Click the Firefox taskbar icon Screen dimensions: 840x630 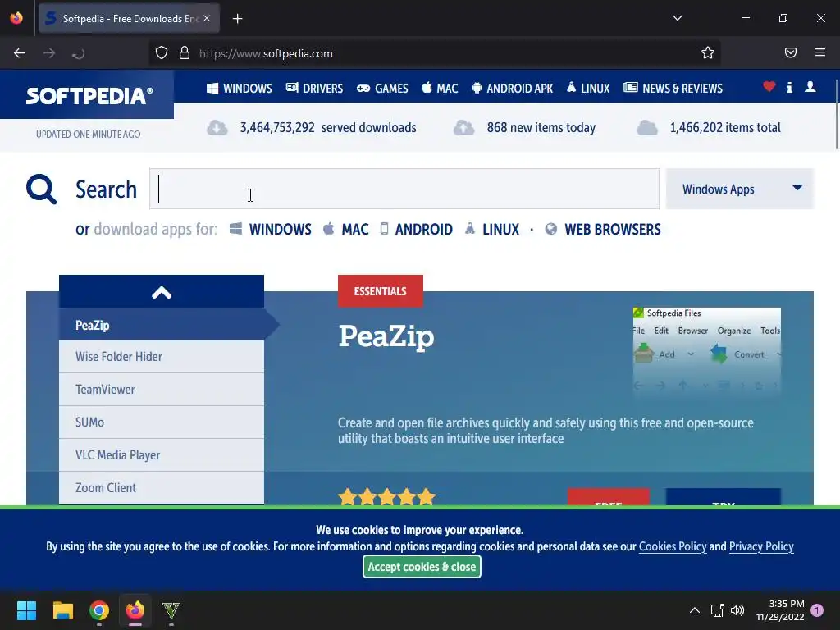pyautogui.click(x=135, y=610)
